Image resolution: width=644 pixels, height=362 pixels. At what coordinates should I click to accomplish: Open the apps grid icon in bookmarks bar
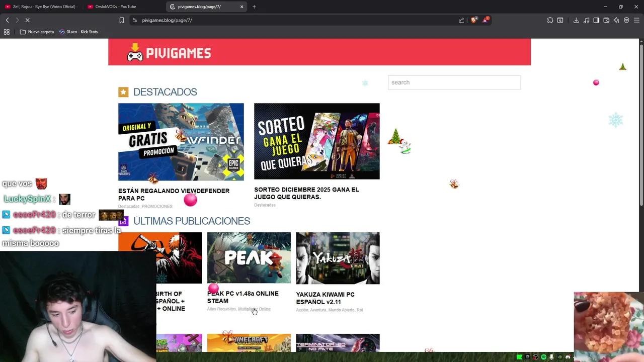tap(7, 32)
